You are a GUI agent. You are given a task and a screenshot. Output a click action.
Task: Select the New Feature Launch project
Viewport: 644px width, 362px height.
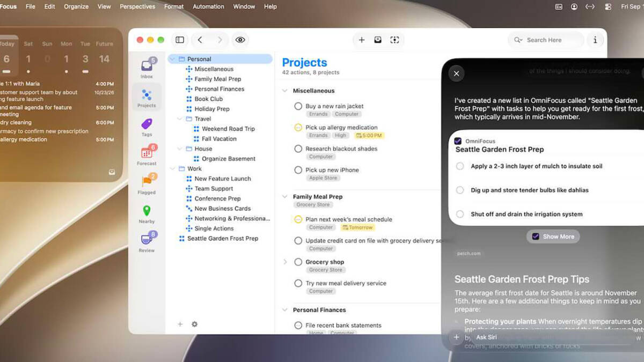pos(223,179)
